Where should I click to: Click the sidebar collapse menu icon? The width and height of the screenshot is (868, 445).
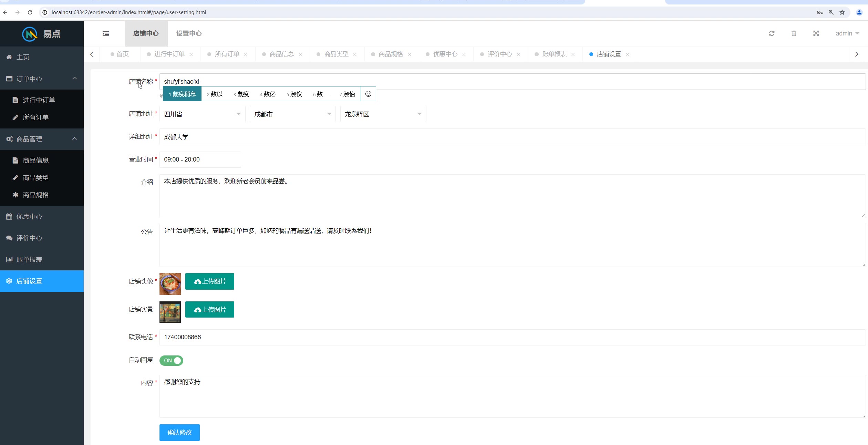[106, 33]
